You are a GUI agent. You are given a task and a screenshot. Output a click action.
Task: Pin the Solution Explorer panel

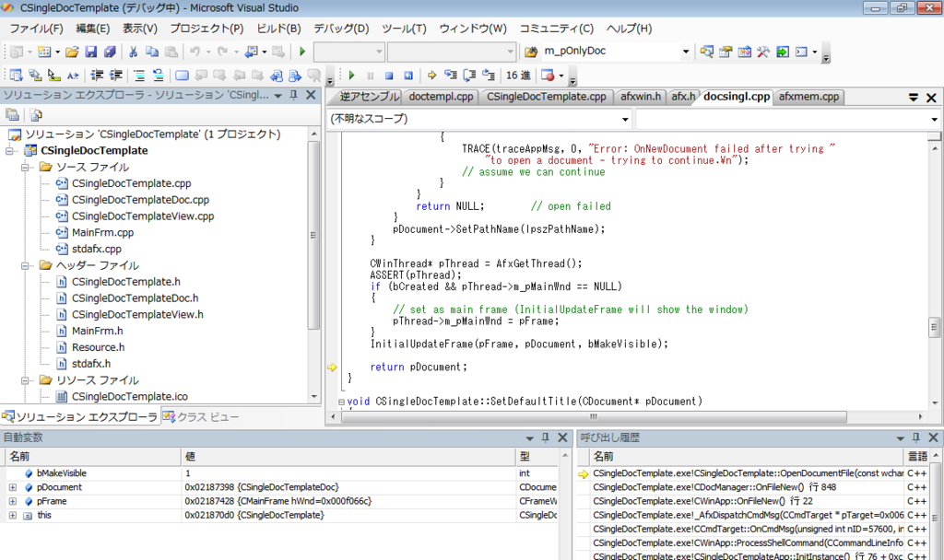coord(294,95)
